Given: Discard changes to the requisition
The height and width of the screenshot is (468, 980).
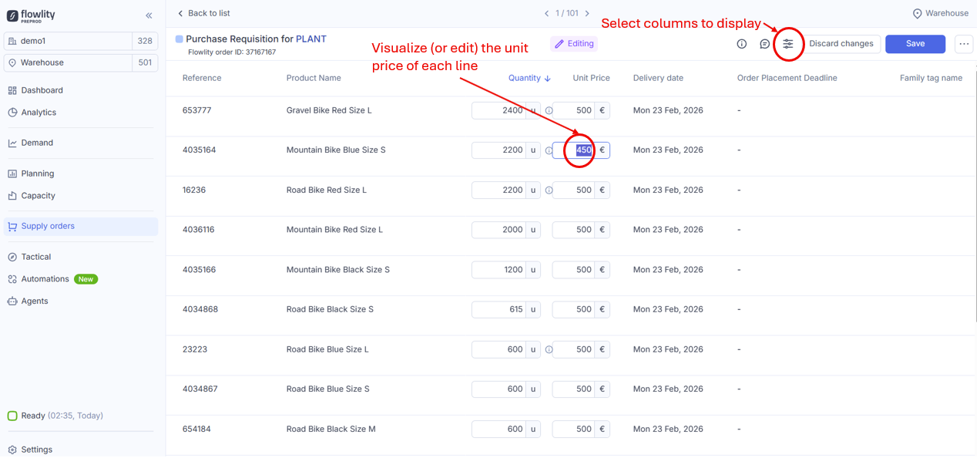Looking at the screenshot, I should pyautogui.click(x=841, y=44).
